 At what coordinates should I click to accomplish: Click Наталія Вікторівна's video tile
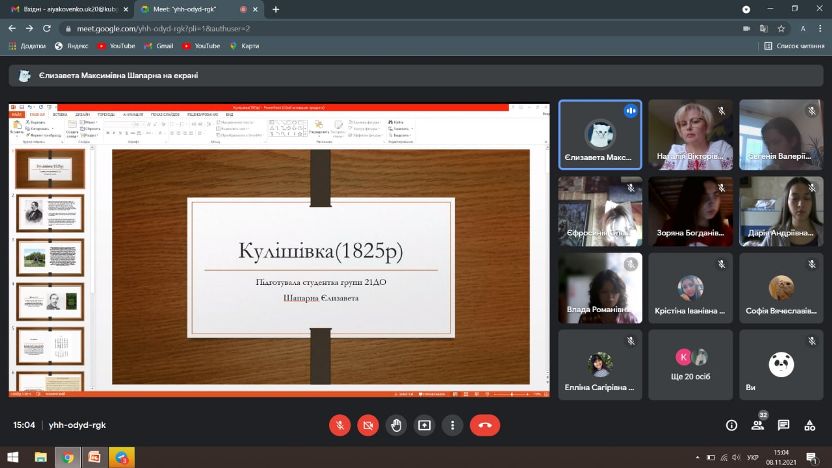[691, 135]
